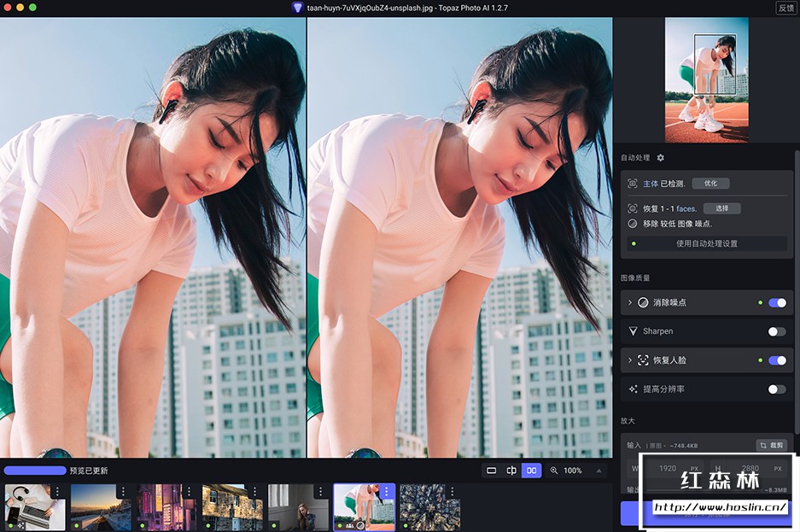
Task: Click the zoom magnifier icon beside 100%
Action: [x=554, y=471]
